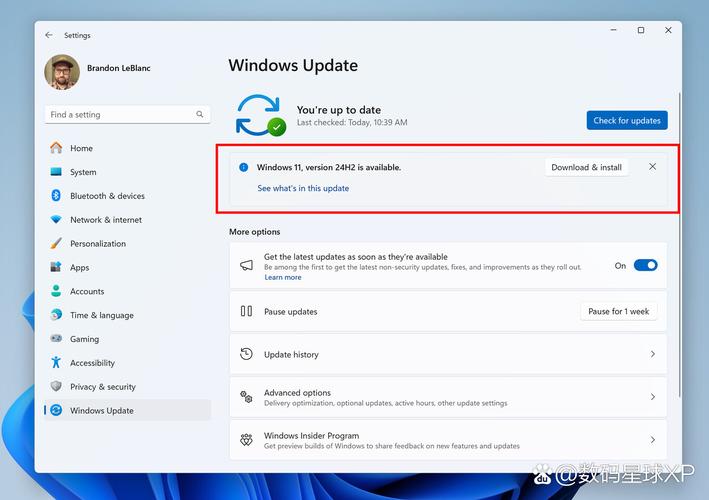Click Check for updates button
The width and height of the screenshot is (709, 500).
click(627, 120)
